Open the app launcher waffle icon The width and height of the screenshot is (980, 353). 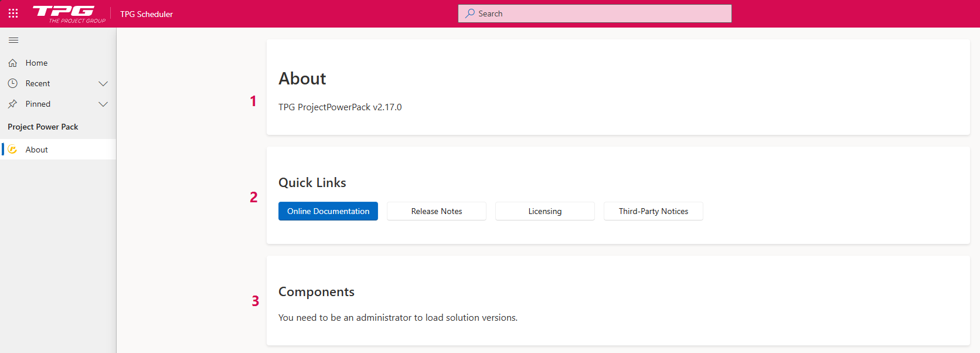13,13
